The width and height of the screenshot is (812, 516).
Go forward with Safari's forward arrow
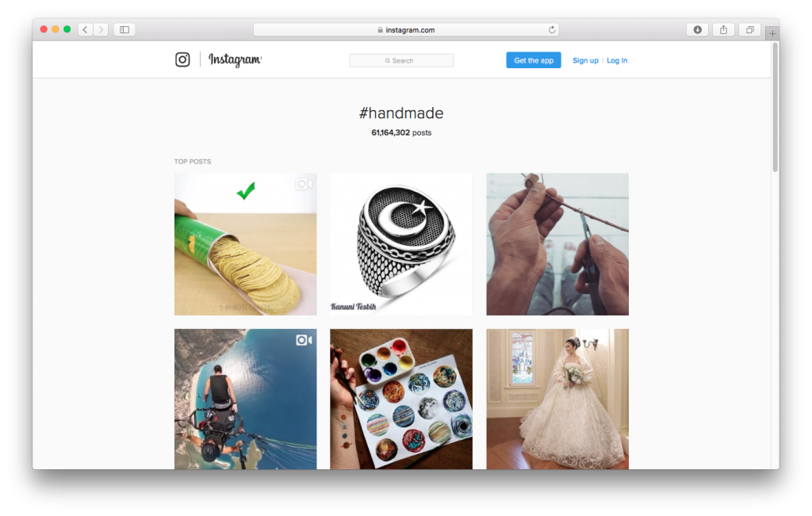click(101, 29)
